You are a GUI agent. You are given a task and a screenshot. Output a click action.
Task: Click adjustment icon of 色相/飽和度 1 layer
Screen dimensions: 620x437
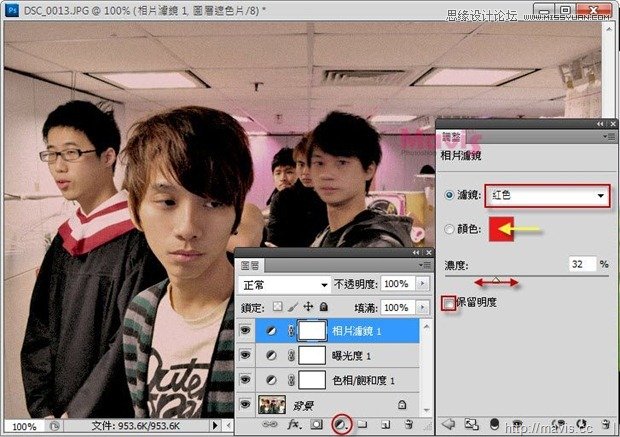click(271, 380)
